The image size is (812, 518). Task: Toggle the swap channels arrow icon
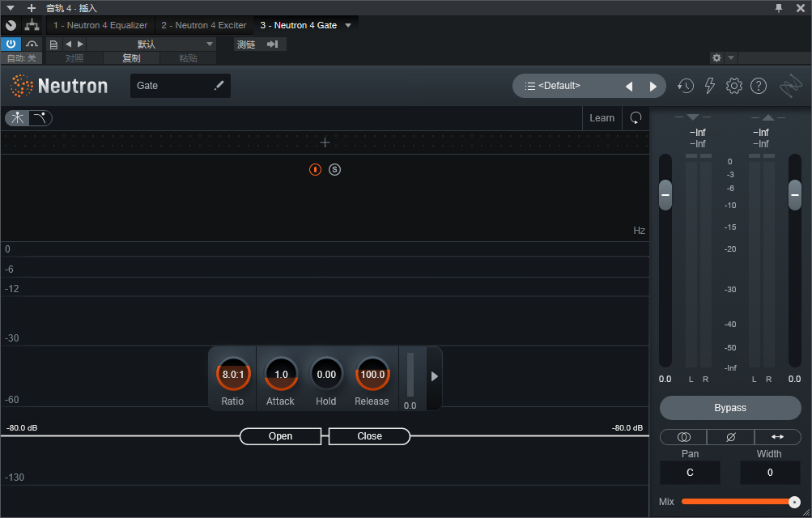(x=778, y=437)
